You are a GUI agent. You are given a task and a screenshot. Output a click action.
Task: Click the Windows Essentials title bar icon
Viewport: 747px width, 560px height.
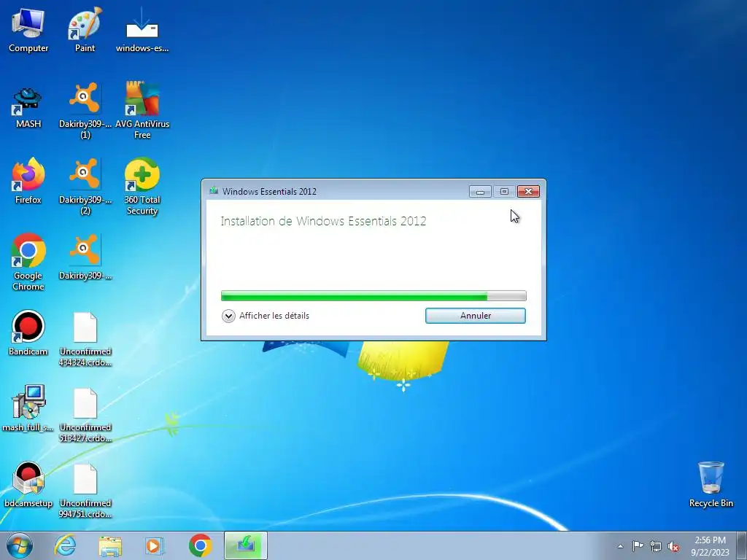[x=214, y=191]
